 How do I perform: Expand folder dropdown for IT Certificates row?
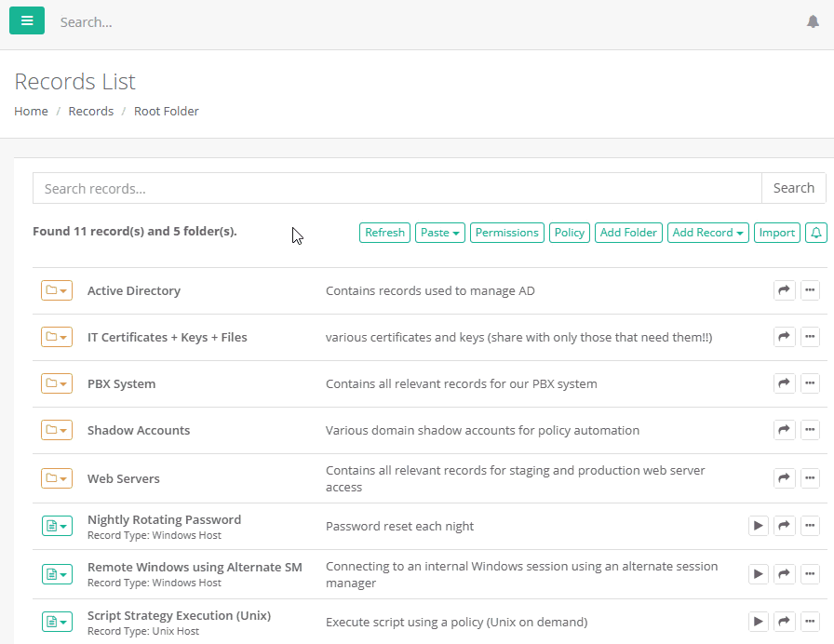(x=57, y=337)
